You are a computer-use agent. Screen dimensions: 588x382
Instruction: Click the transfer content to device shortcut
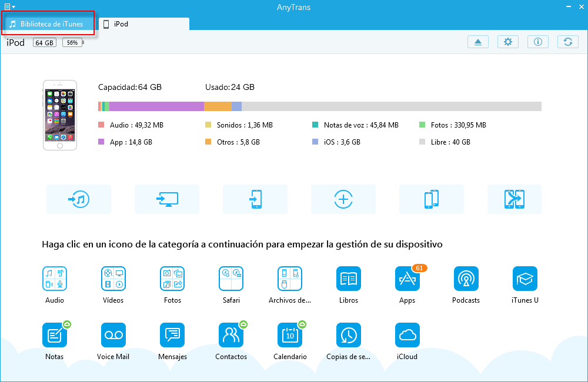click(255, 199)
